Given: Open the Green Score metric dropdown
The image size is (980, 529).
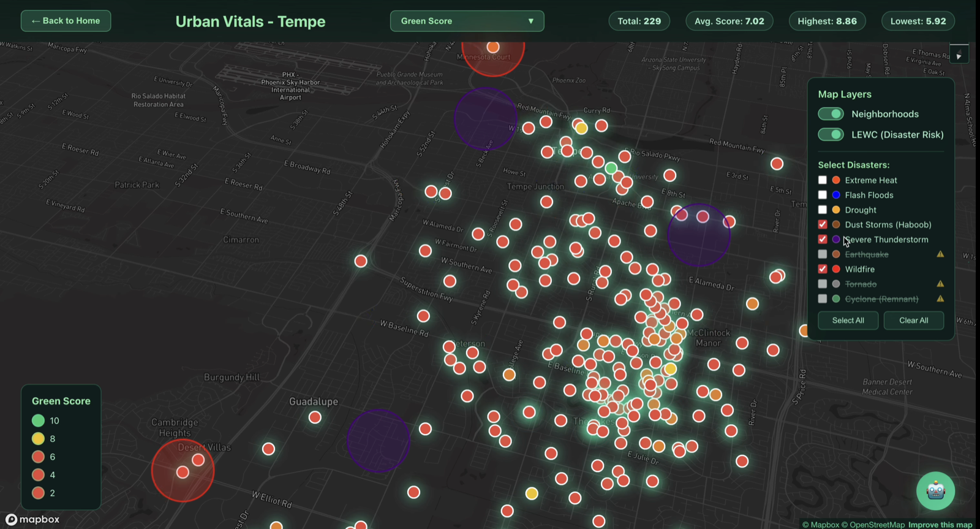Looking at the screenshot, I should point(467,21).
